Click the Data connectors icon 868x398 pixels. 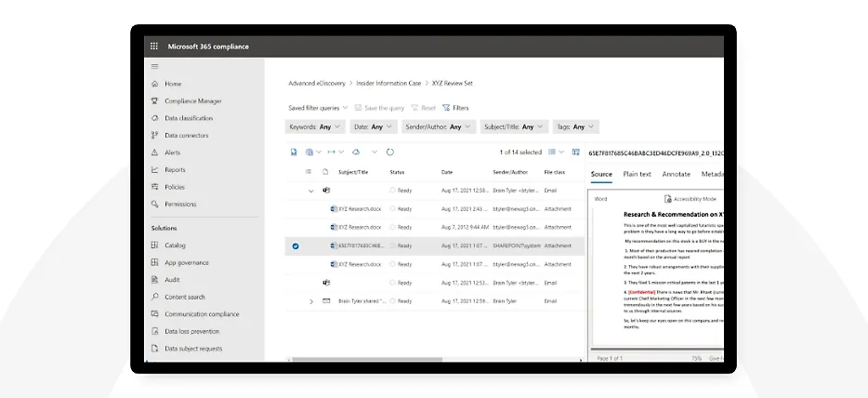click(154, 135)
